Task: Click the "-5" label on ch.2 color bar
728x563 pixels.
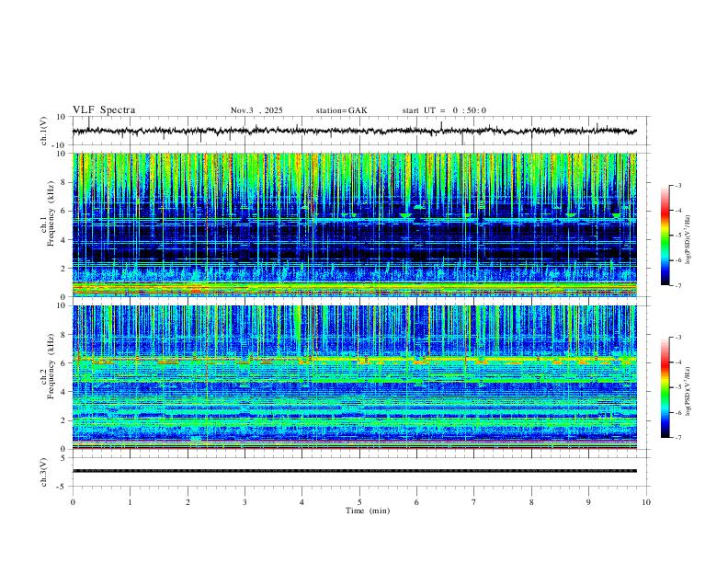Action: [677, 387]
